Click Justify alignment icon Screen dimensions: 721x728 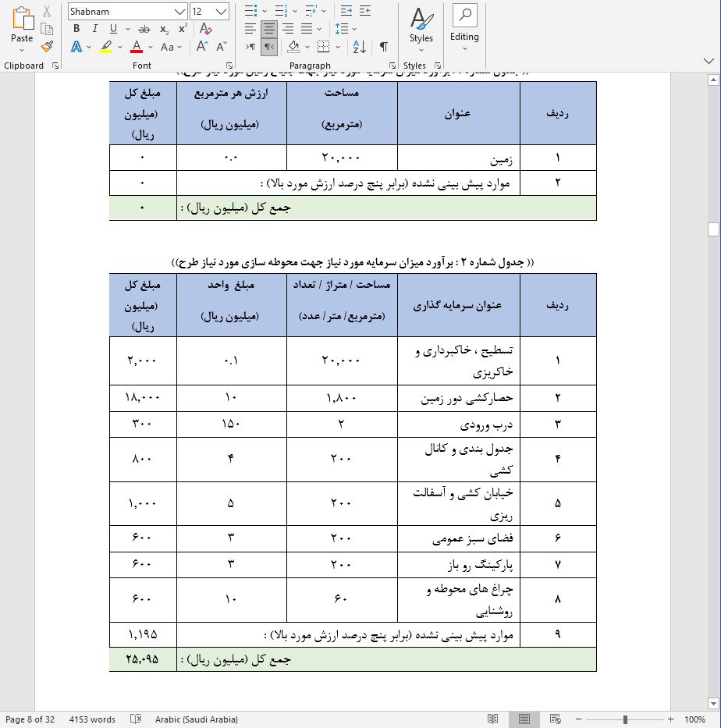307,29
